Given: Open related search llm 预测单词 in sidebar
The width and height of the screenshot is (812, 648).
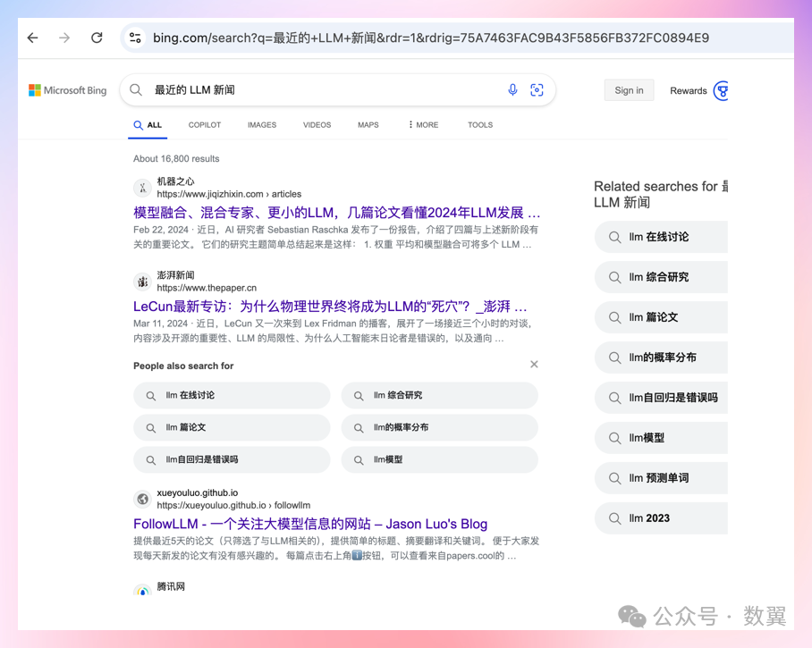Looking at the screenshot, I should pos(661,478).
